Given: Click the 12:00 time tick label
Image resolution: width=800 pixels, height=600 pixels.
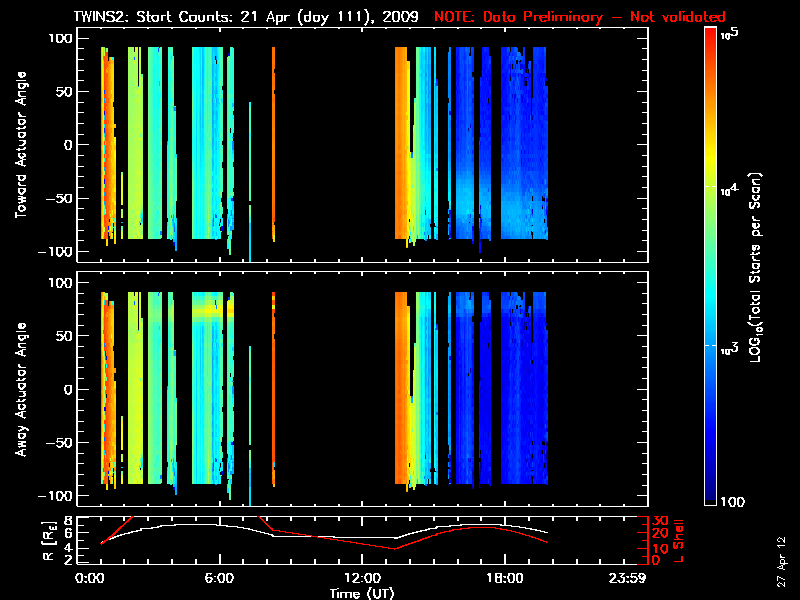Looking at the screenshot, I should (361, 579).
